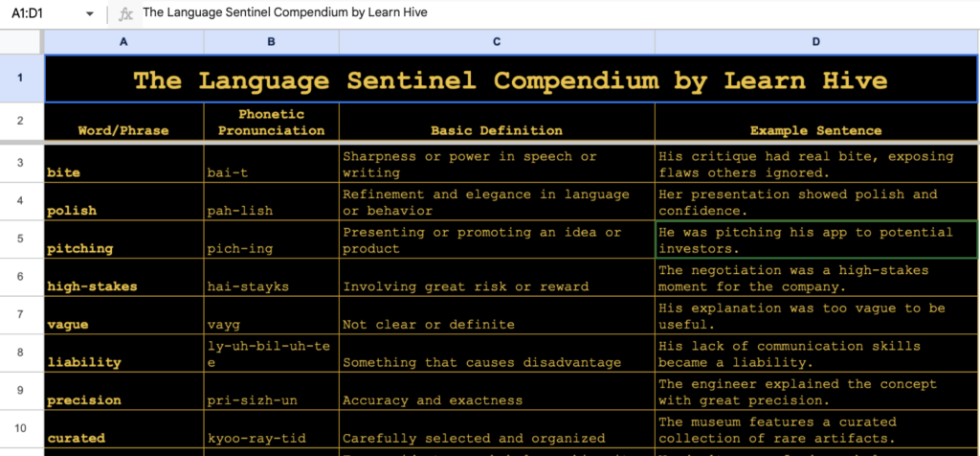Image resolution: width=980 pixels, height=456 pixels.
Task: Select cell Refinement and elegance in language
Action: coord(497,201)
